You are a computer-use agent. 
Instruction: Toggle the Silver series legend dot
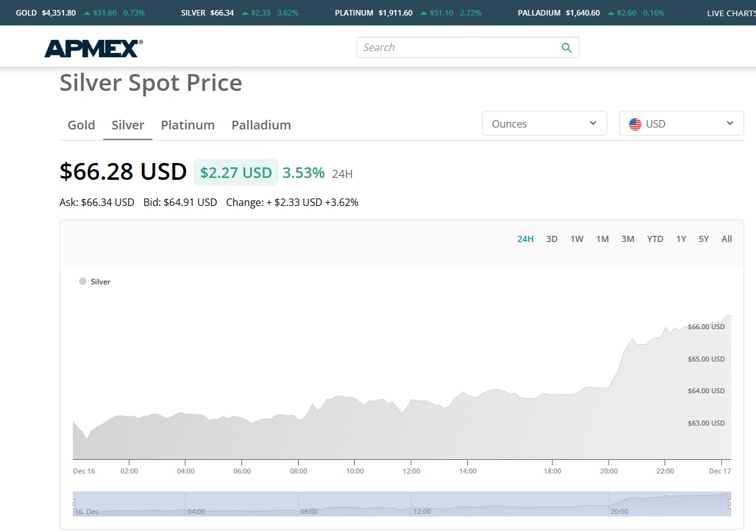pos(83,282)
